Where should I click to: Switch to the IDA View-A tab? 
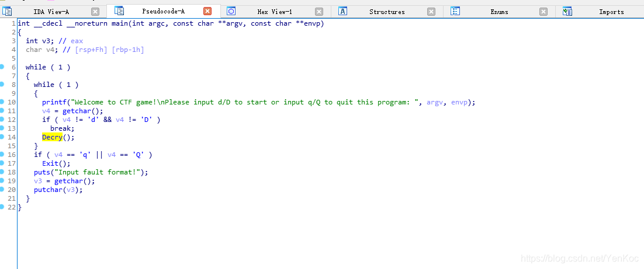(x=51, y=12)
